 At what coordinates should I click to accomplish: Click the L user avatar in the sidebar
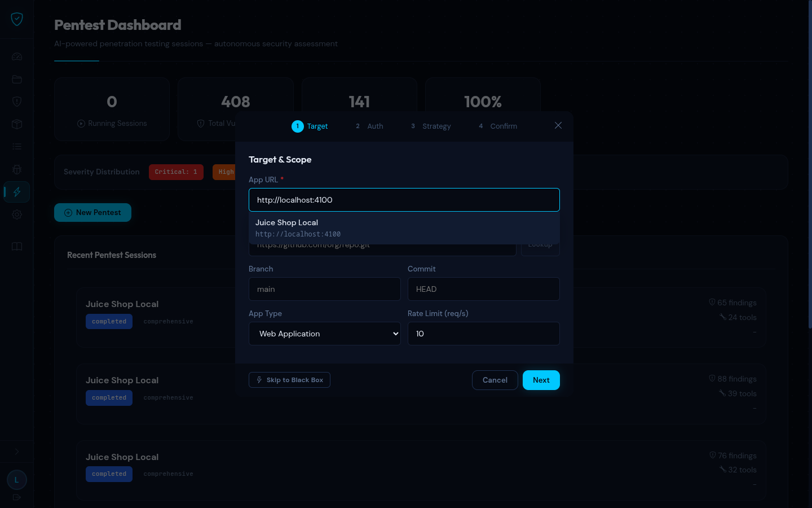tap(16, 479)
